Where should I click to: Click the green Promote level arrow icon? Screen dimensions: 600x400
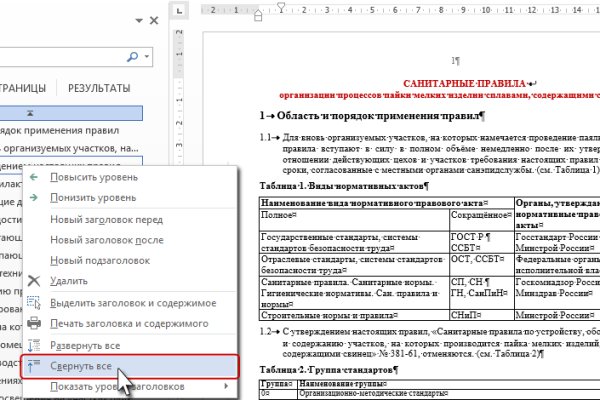36,177
